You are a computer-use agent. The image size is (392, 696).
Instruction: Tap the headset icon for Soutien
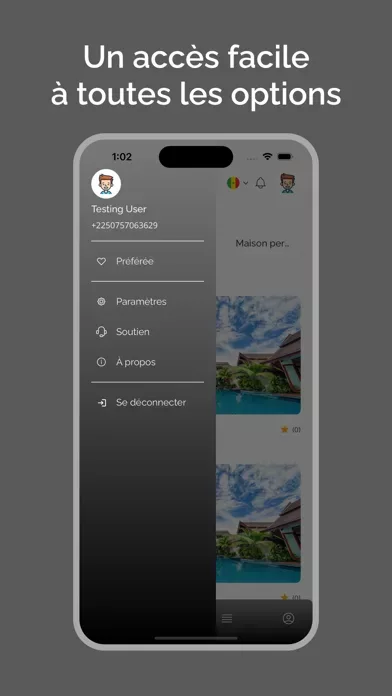point(101,332)
